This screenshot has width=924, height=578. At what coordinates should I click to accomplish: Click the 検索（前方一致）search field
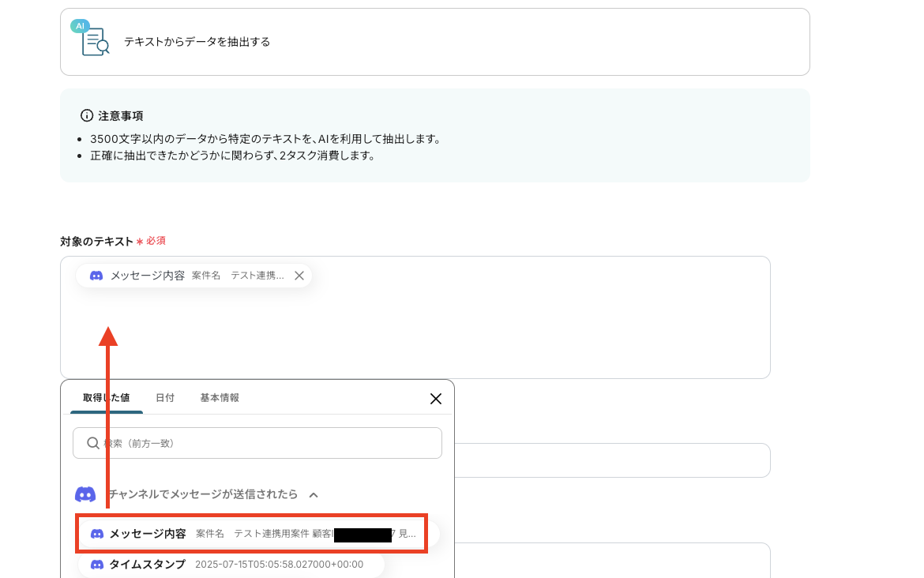(269, 443)
